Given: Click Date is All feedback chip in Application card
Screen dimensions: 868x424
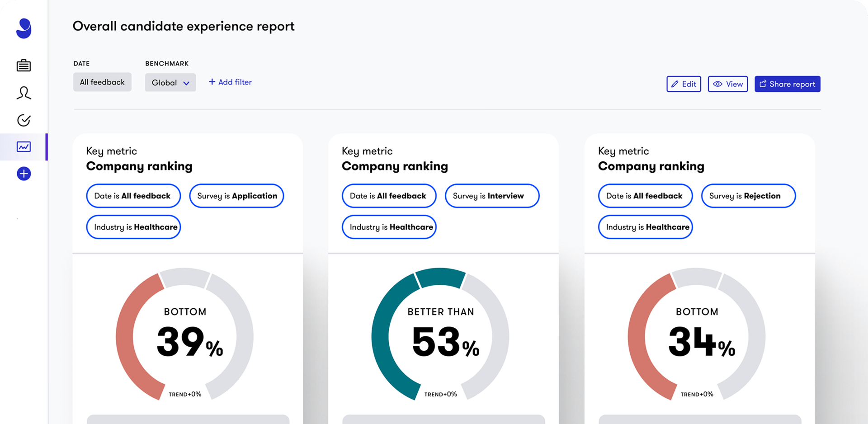Looking at the screenshot, I should coord(133,196).
